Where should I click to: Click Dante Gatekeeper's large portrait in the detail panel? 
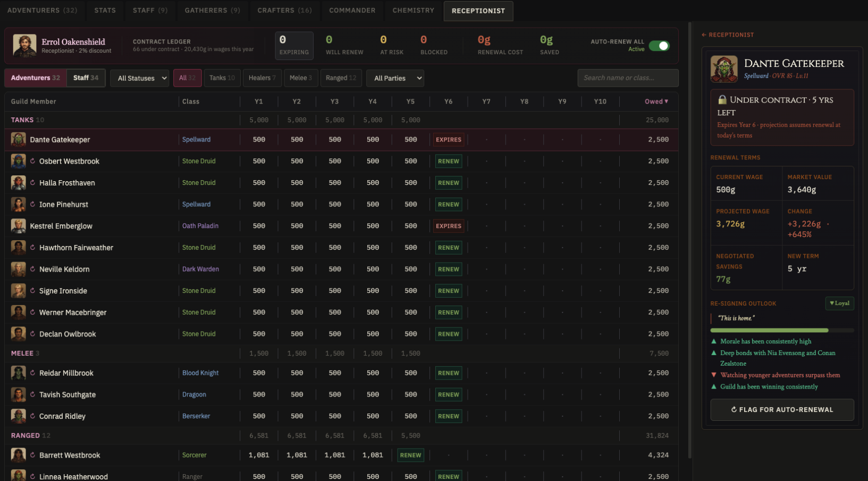tap(724, 69)
